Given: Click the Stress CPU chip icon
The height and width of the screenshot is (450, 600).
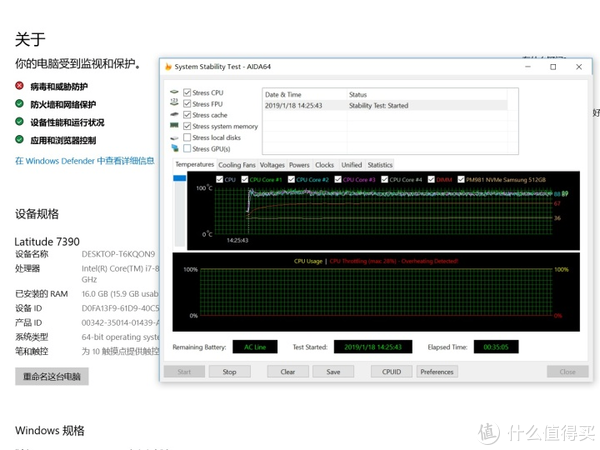Looking at the screenshot, I should click(x=174, y=93).
